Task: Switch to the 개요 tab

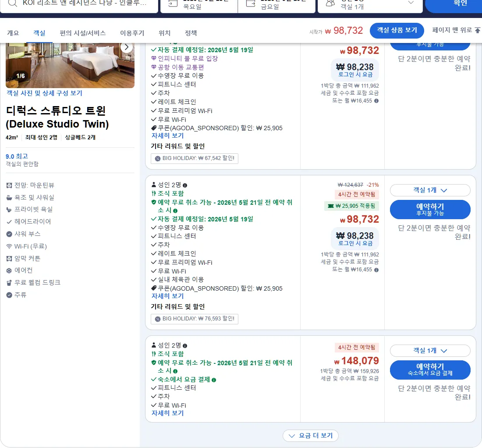Action: pos(13,33)
